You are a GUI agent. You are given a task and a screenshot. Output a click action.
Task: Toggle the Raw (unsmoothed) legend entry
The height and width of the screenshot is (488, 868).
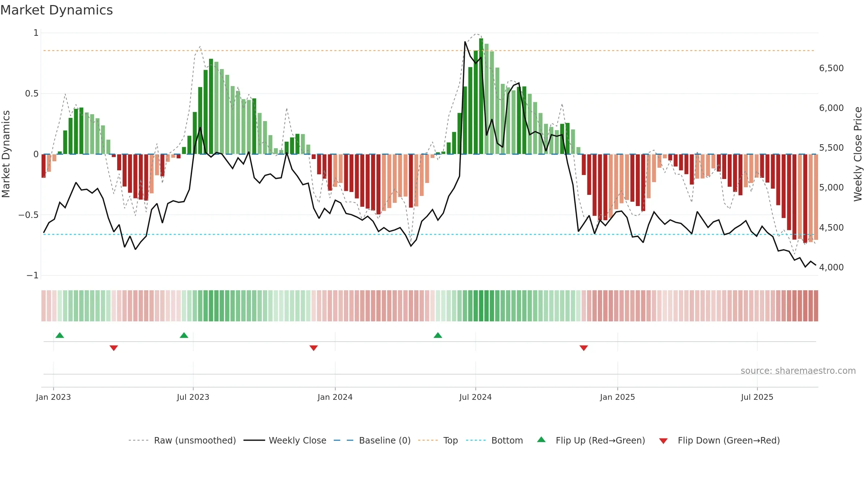pyautogui.click(x=182, y=440)
